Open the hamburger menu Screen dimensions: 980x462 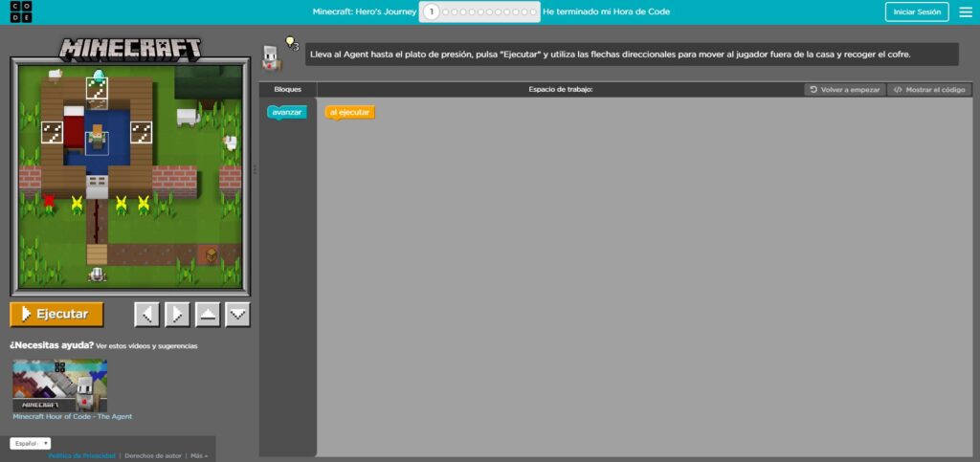click(x=966, y=11)
